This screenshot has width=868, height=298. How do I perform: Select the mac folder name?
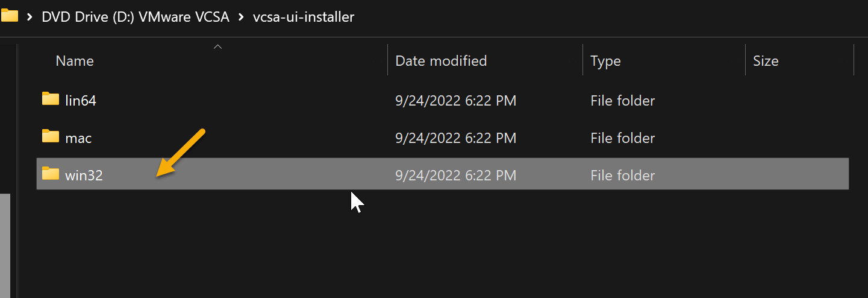78,138
